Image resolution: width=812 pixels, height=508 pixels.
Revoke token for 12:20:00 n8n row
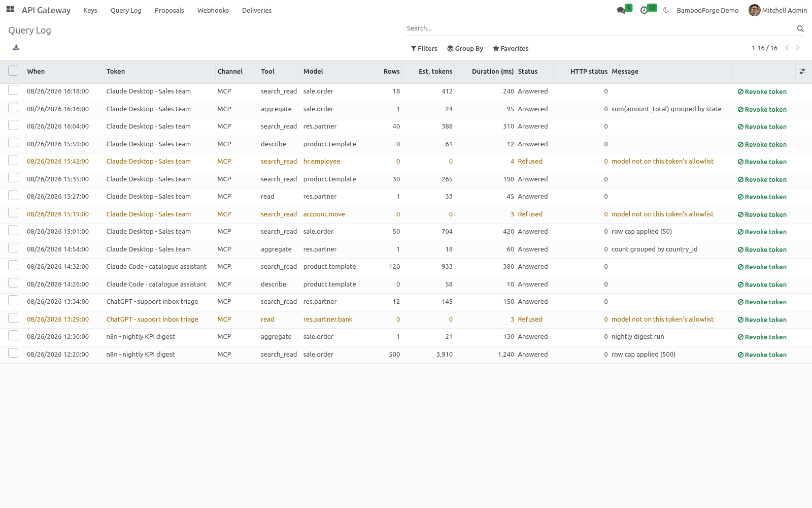tap(762, 355)
